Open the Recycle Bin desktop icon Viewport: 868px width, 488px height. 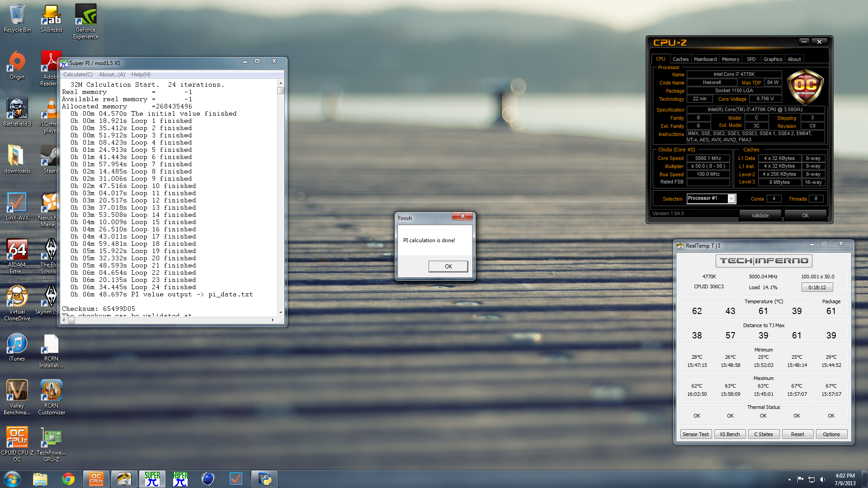click(17, 19)
